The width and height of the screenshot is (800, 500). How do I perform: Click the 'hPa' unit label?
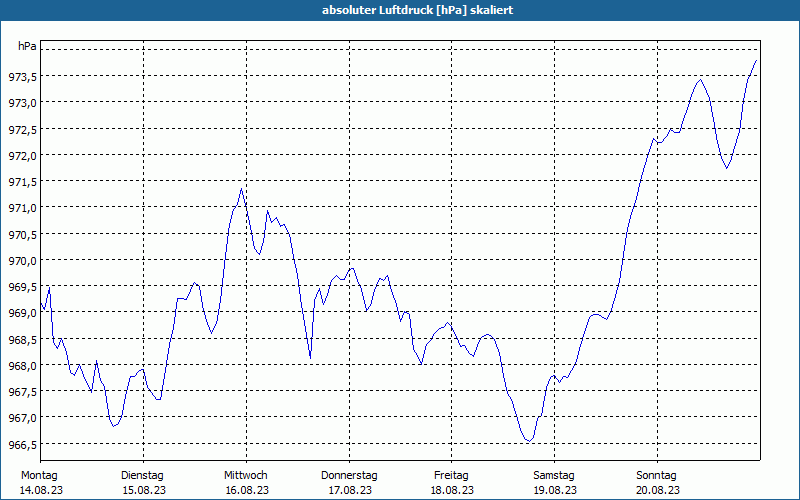[x=27, y=46]
